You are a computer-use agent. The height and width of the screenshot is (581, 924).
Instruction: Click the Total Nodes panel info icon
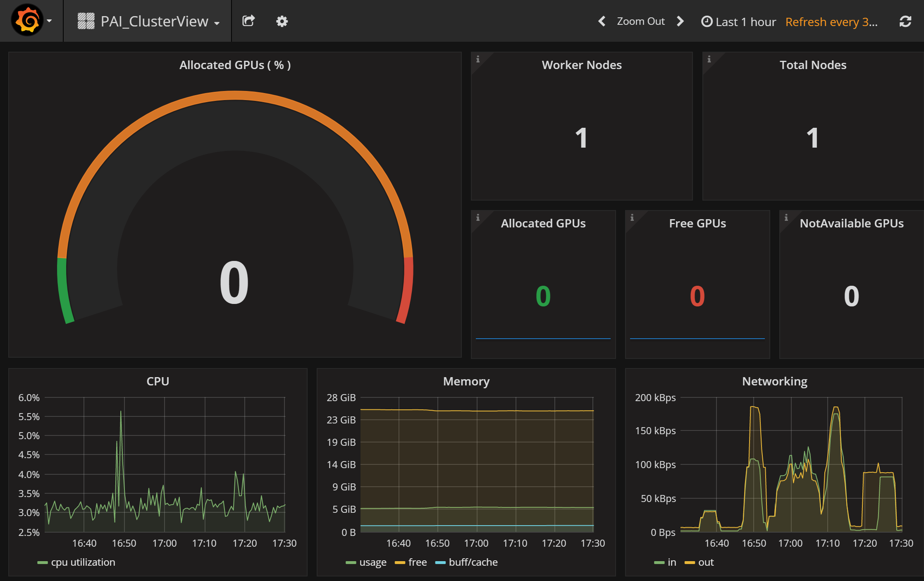click(x=709, y=59)
